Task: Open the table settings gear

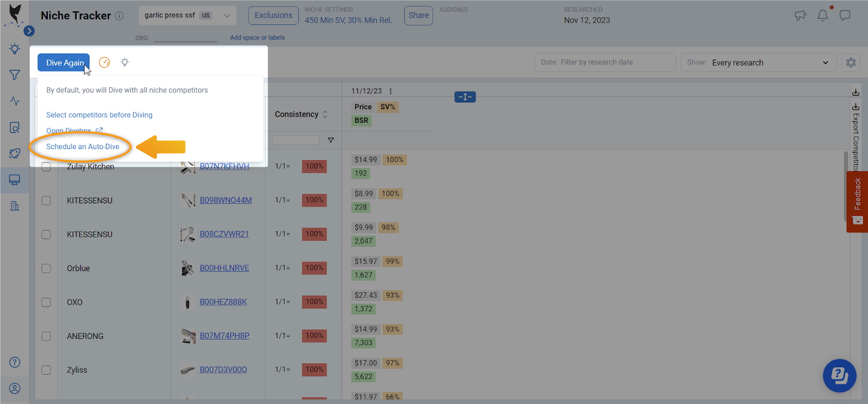Action: [851, 62]
